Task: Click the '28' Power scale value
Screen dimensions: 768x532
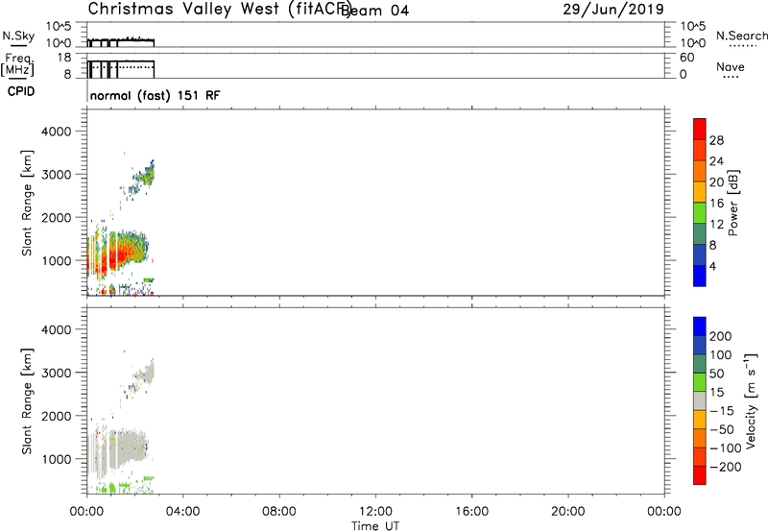Action: click(x=716, y=140)
